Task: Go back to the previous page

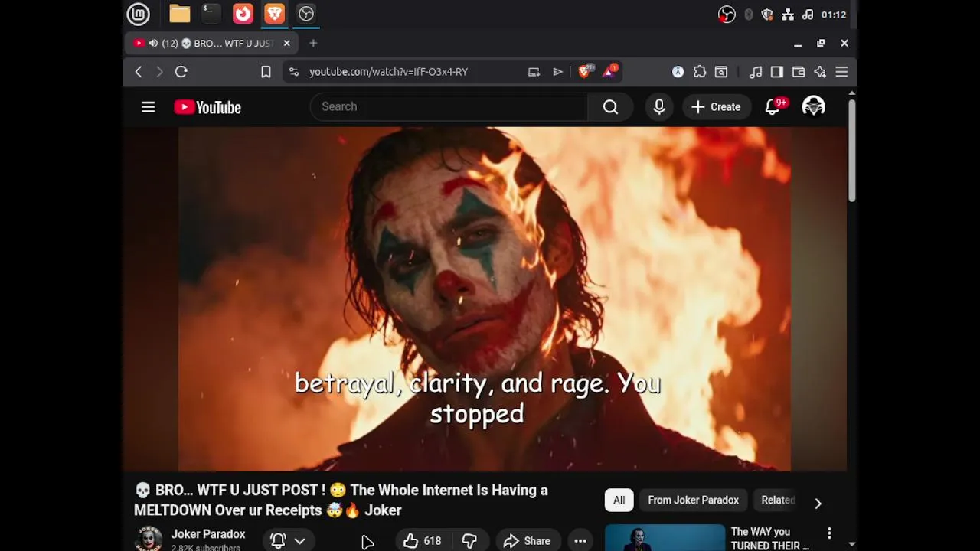Action: (x=139, y=72)
